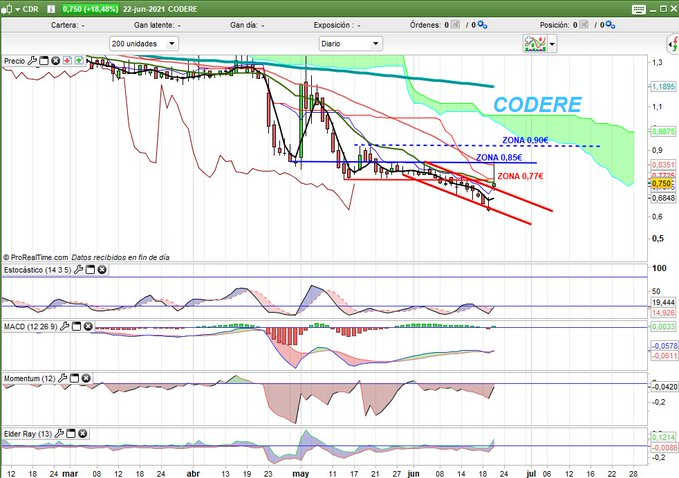The height and width of the screenshot is (478, 679).
Task: Close the MACD indicator panel
Action: [x=88, y=326]
